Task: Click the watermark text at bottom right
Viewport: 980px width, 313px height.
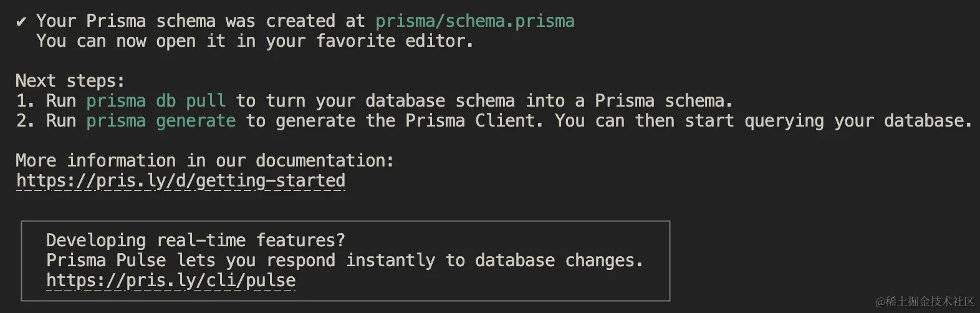Action: click(925, 302)
